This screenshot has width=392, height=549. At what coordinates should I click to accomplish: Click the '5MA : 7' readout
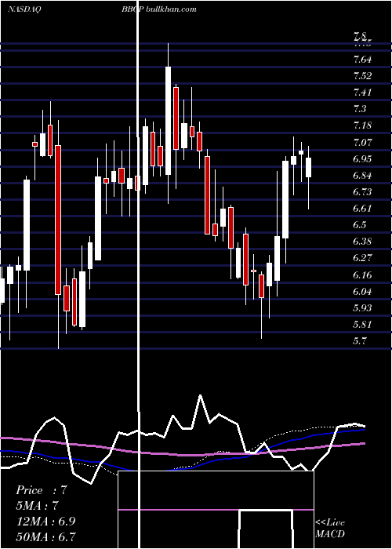click(37, 506)
